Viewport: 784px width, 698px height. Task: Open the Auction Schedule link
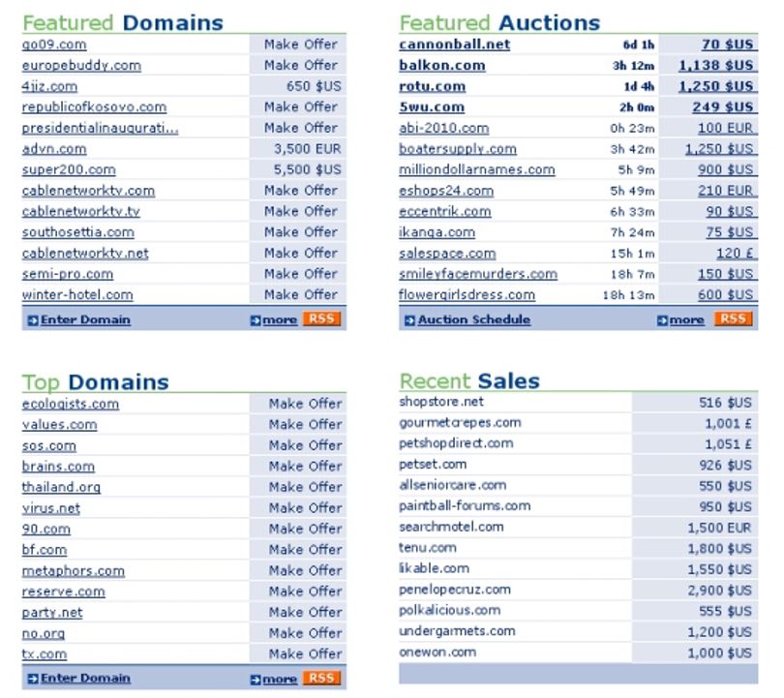pos(474,320)
